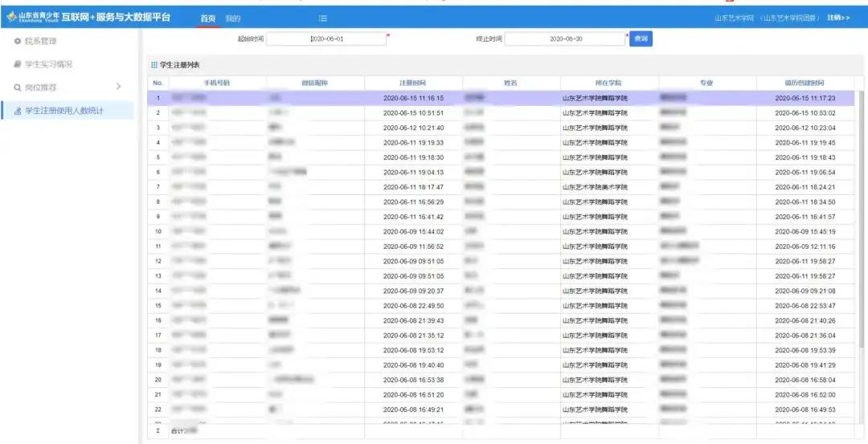Click the icon beside 学生注册使用人数统计

[x=18, y=112]
